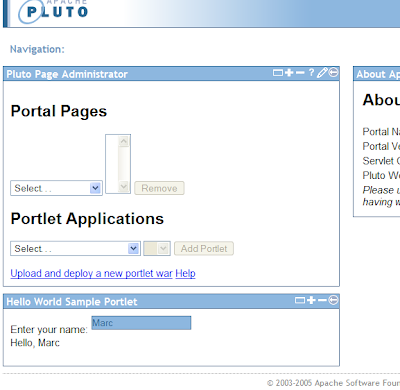This screenshot has height=390, width=400.
Task: Click the Remove button
Action: coord(159,188)
